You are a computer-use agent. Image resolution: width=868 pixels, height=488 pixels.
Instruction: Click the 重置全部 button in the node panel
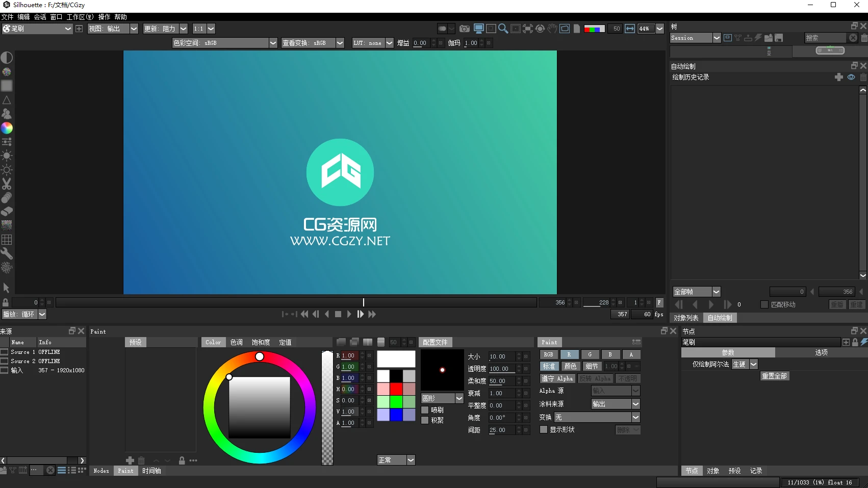click(775, 376)
